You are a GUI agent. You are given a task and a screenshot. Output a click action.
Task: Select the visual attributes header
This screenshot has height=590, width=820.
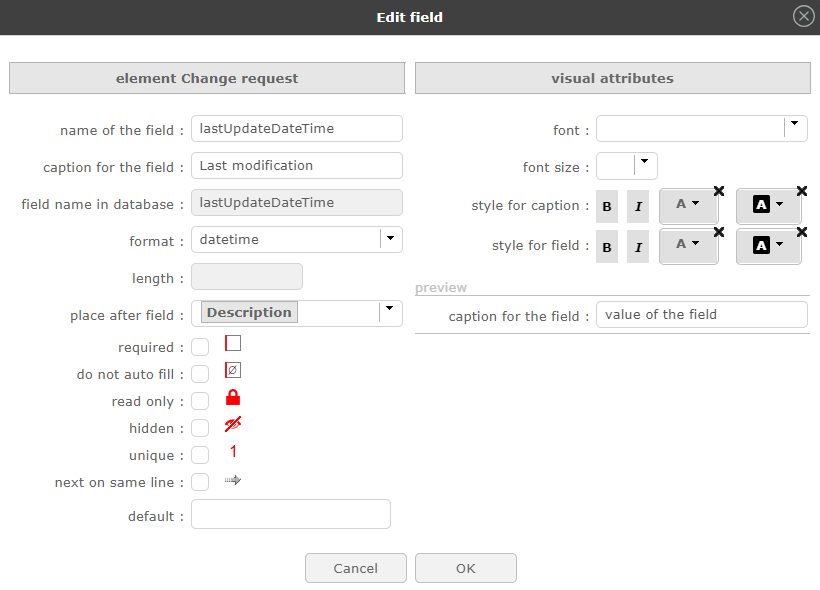[612, 78]
